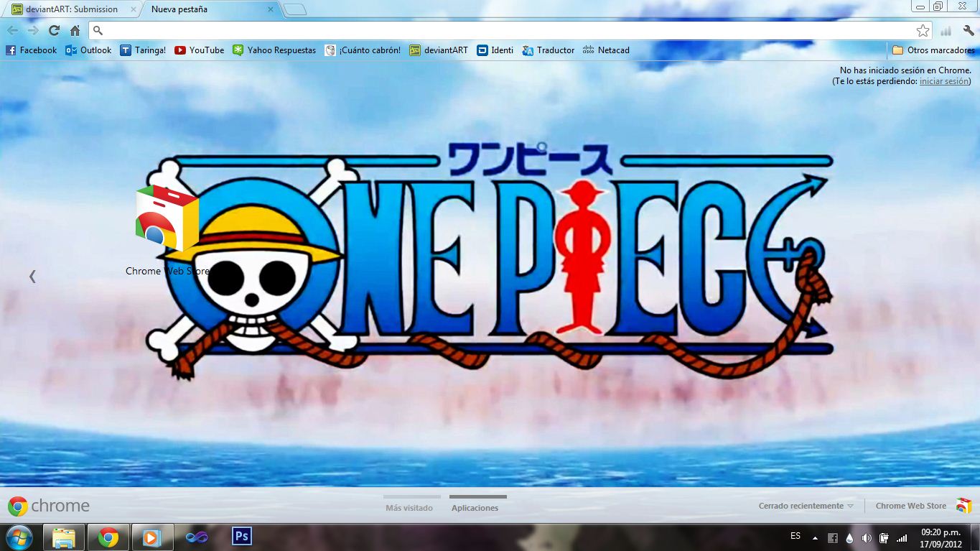The height and width of the screenshot is (551, 980).
Task: Click the browser Back arrow
Action: tap(13, 30)
